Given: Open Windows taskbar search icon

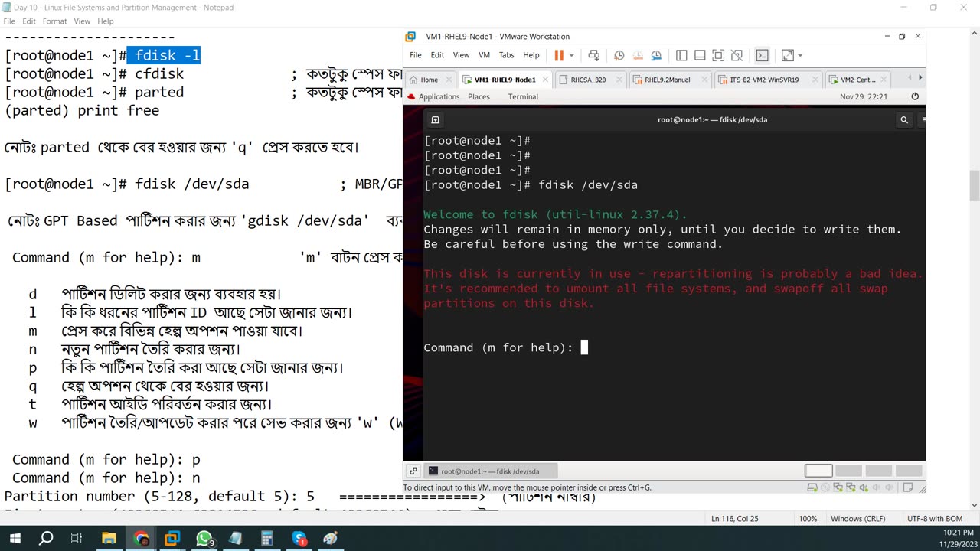Looking at the screenshot, I should (46, 539).
